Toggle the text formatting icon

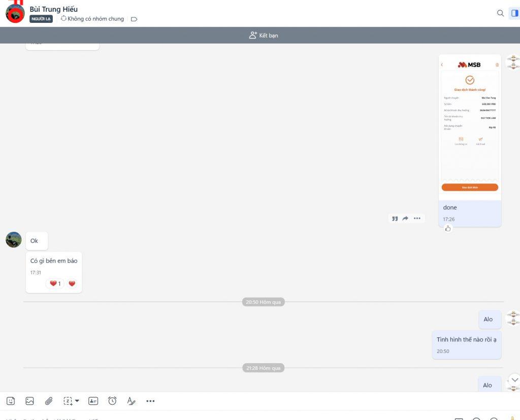131,401
